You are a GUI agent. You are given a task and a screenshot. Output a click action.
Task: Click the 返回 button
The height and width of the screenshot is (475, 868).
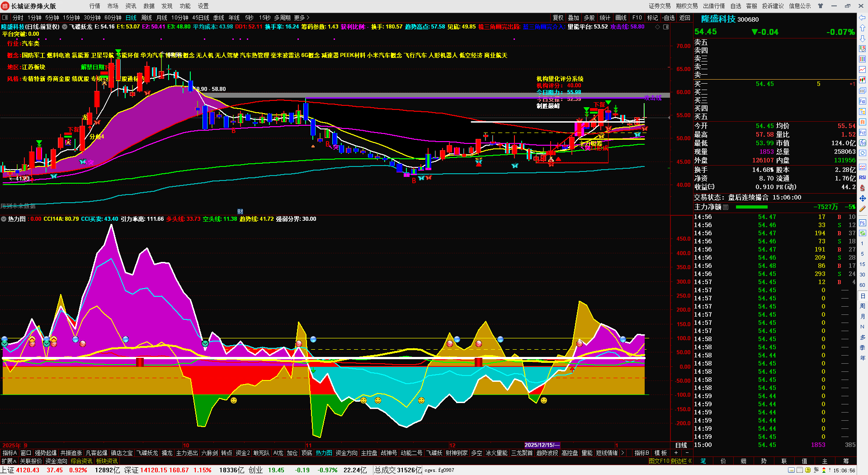pos(685,18)
